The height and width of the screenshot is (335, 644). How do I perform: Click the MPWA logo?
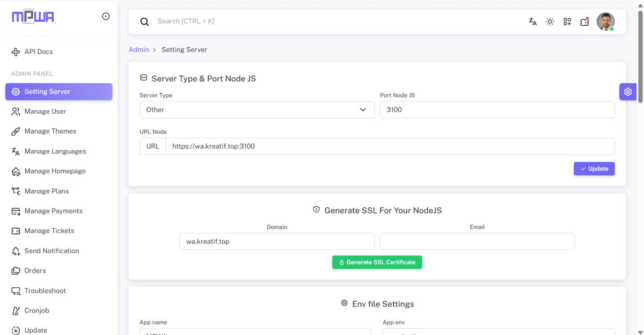[x=33, y=17]
